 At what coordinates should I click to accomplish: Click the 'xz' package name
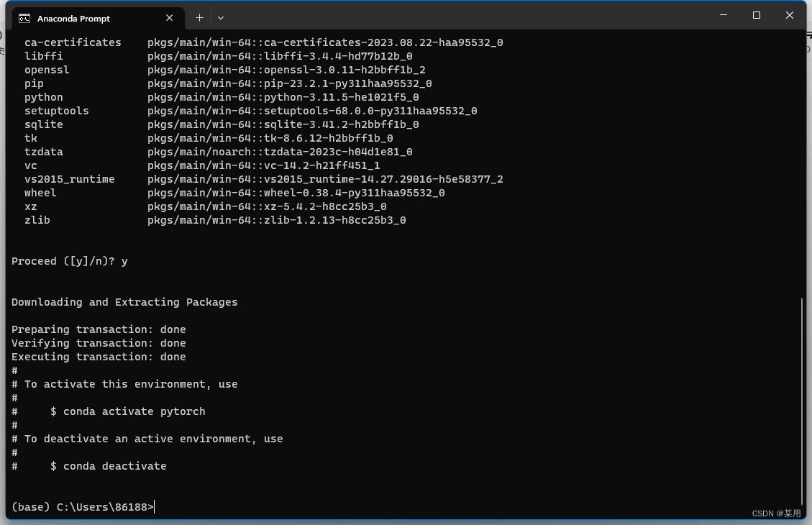(x=30, y=206)
